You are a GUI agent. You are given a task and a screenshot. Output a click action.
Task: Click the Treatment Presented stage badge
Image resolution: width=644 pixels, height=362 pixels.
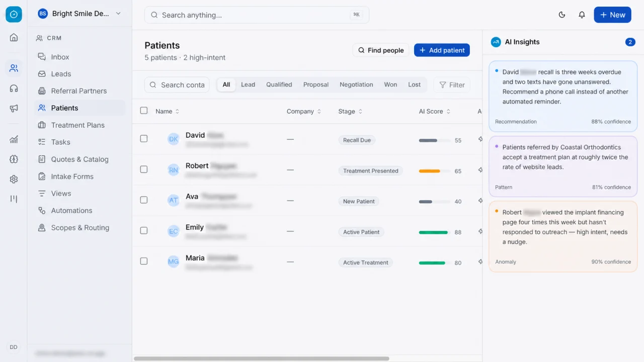371,171
